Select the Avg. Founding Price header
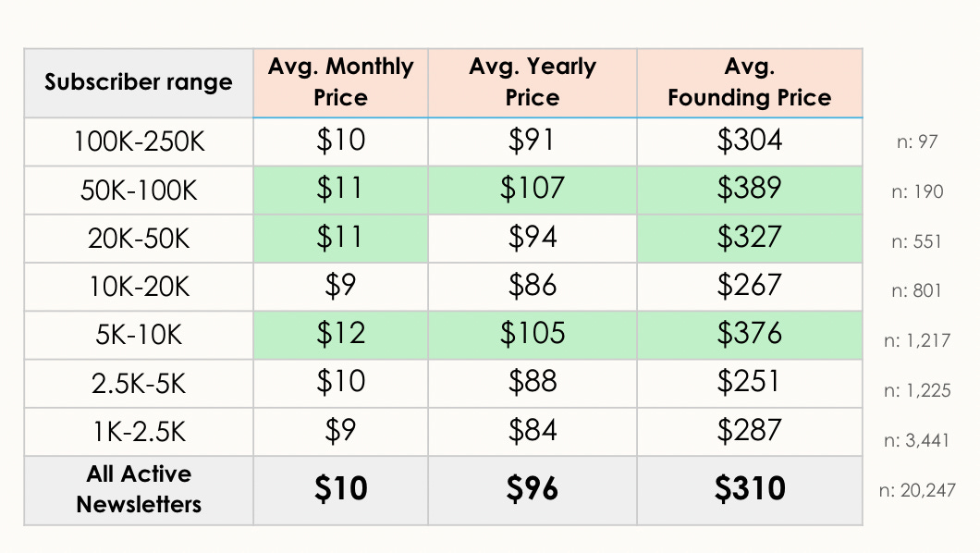The height and width of the screenshot is (553, 980). point(750,82)
